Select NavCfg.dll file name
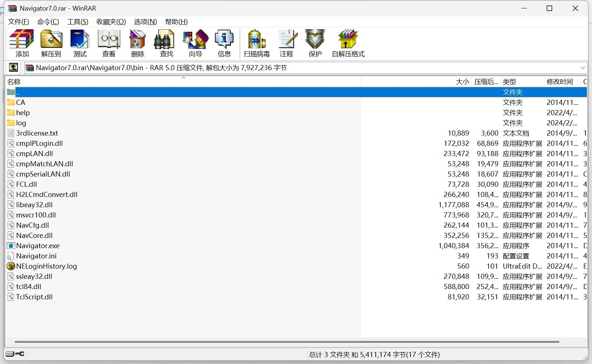This screenshot has width=592, height=364. [33, 225]
